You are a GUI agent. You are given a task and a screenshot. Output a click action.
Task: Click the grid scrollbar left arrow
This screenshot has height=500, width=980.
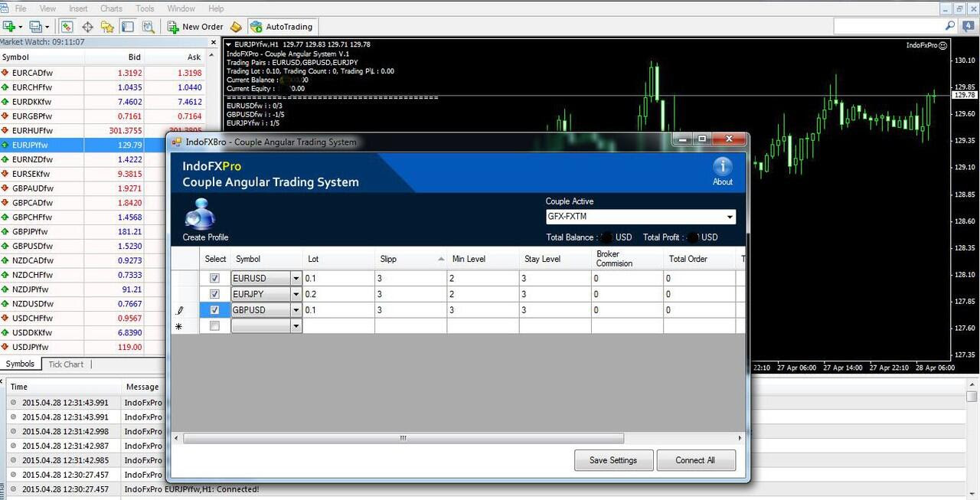point(177,439)
